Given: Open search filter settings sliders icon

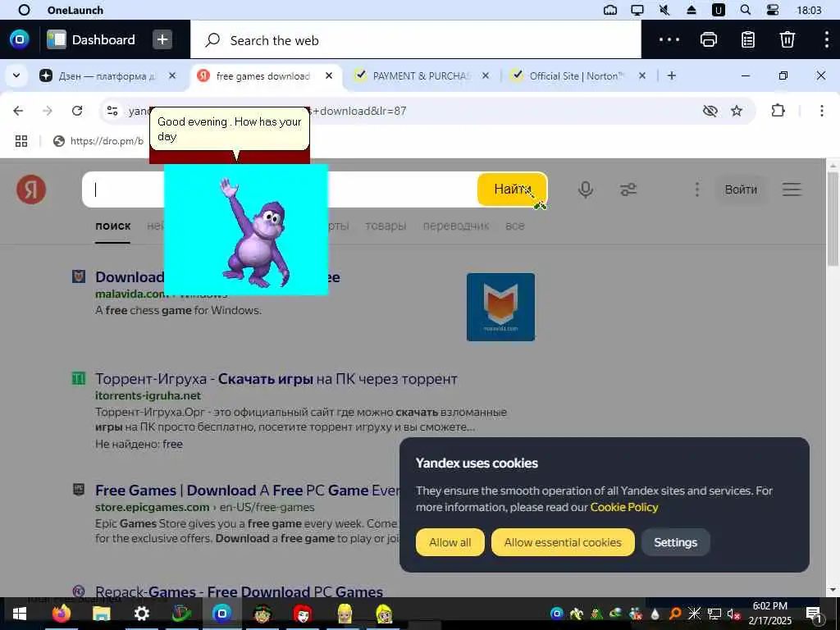Looking at the screenshot, I should point(628,189).
